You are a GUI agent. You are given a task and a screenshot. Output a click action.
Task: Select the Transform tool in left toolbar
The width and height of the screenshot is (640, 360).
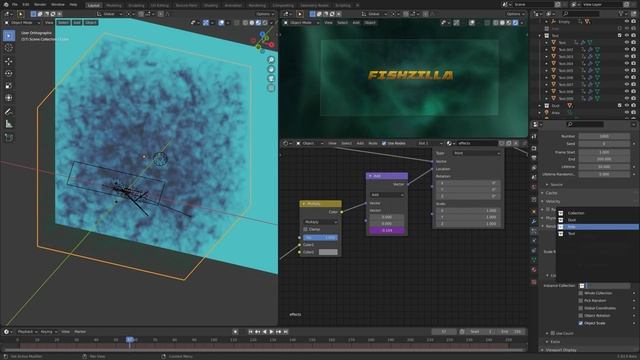coord(9,98)
